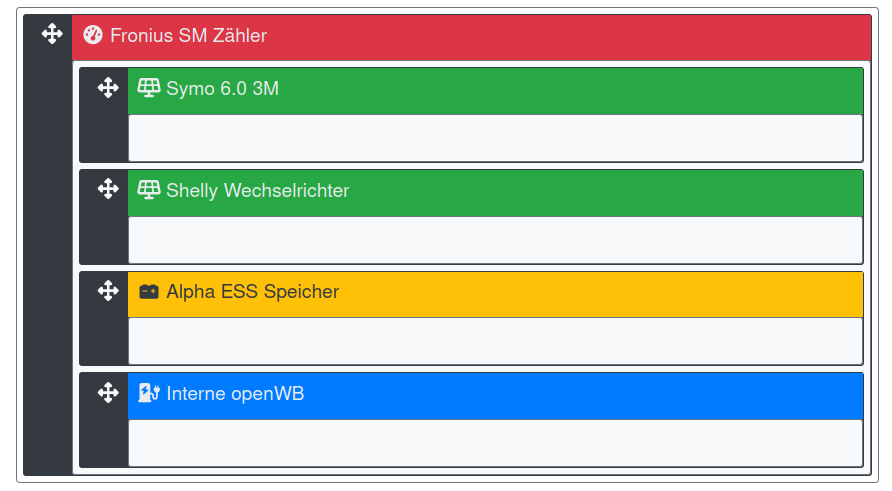Click the solar panel icon next to Shelly
This screenshot has height=491, width=892.
point(149,190)
